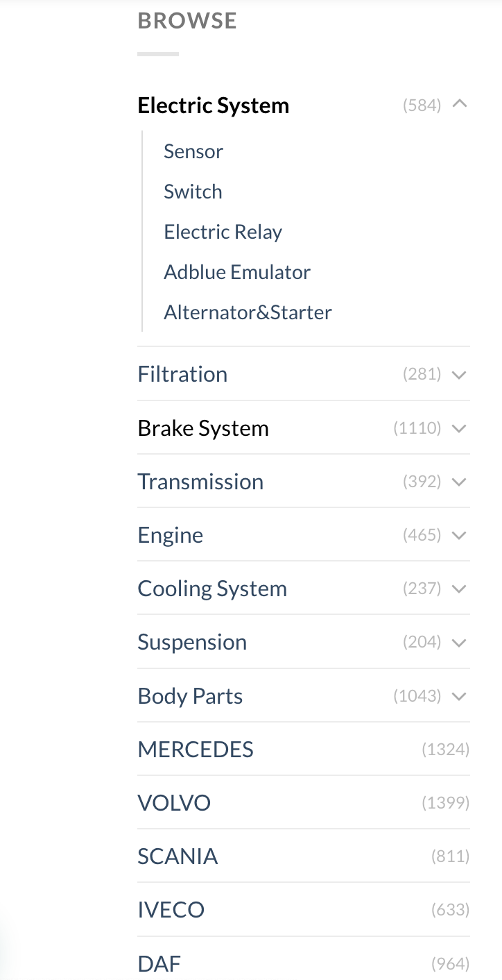Expand the Transmission category chevron
This screenshot has height=980, width=502.
click(459, 482)
